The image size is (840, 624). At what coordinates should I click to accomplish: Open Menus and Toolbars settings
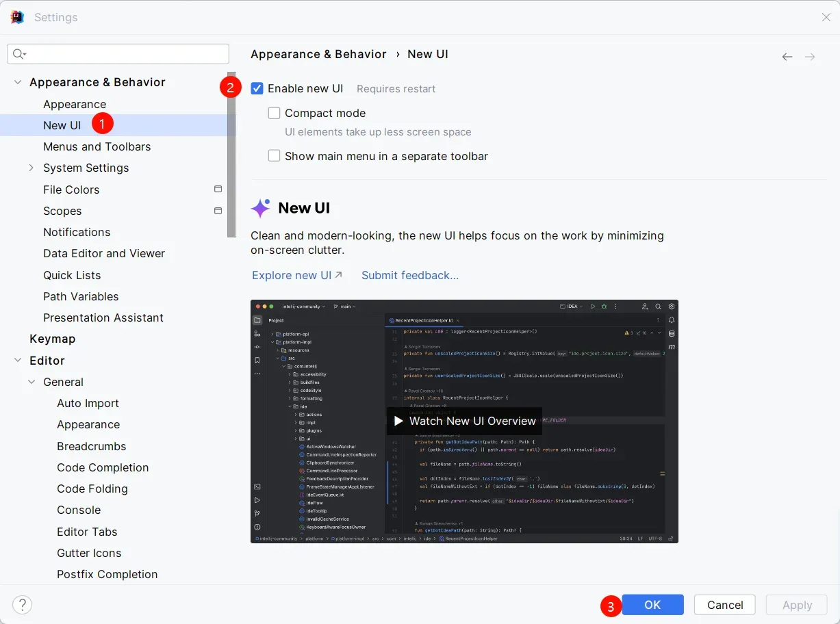pyautogui.click(x=97, y=146)
